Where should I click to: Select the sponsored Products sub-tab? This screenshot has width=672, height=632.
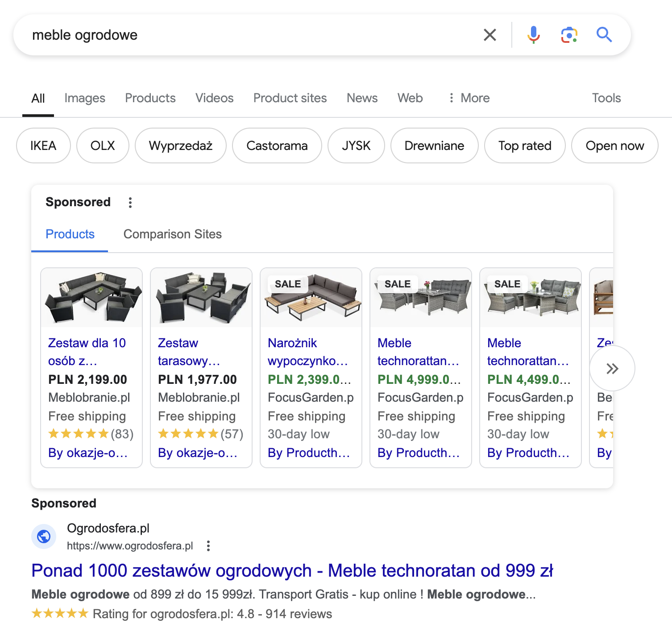tap(70, 234)
